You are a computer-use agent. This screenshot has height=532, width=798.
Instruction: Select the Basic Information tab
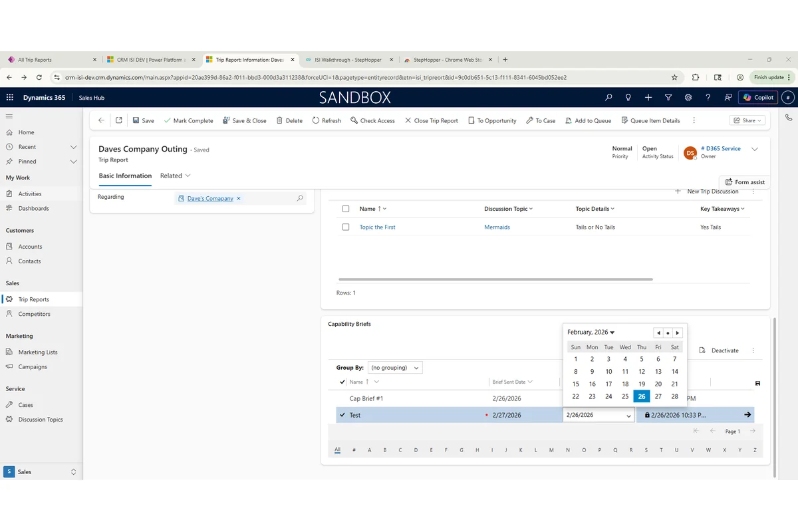pyautogui.click(x=125, y=176)
